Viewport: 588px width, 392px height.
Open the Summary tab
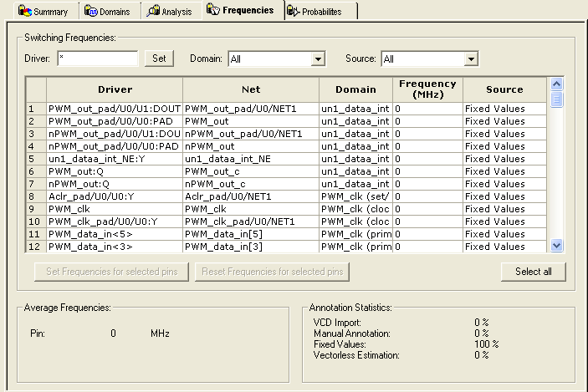[43, 12]
